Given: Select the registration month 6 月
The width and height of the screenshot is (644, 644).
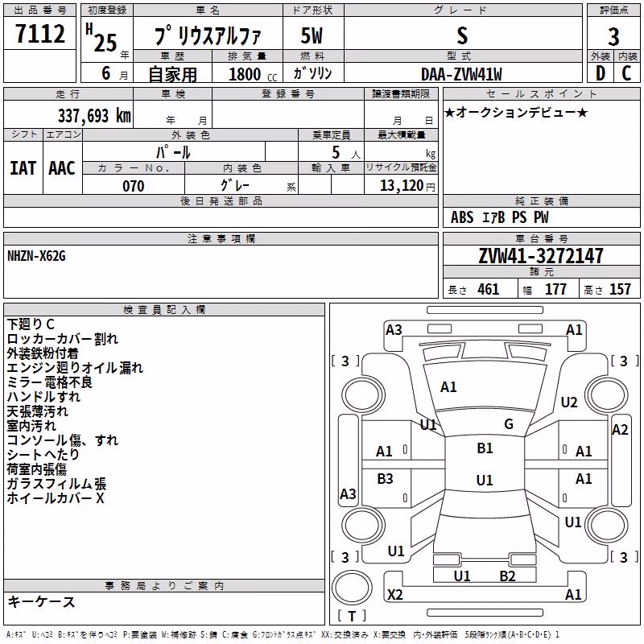Looking at the screenshot, I should pyautogui.click(x=114, y=73).
